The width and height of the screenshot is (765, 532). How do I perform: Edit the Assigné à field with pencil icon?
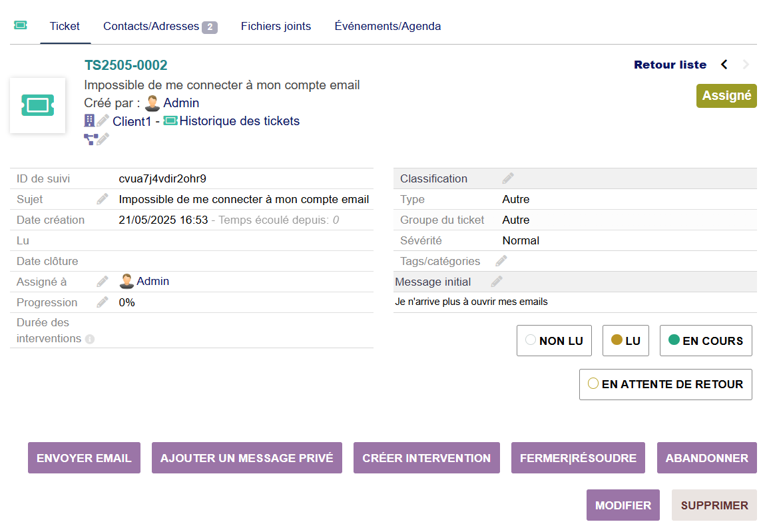coord(102,282)
